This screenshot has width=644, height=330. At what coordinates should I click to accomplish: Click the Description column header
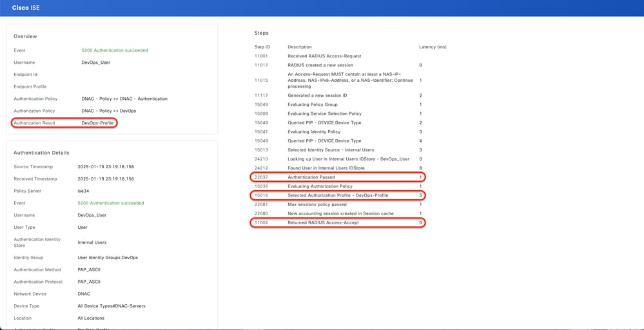coord(300,47)
